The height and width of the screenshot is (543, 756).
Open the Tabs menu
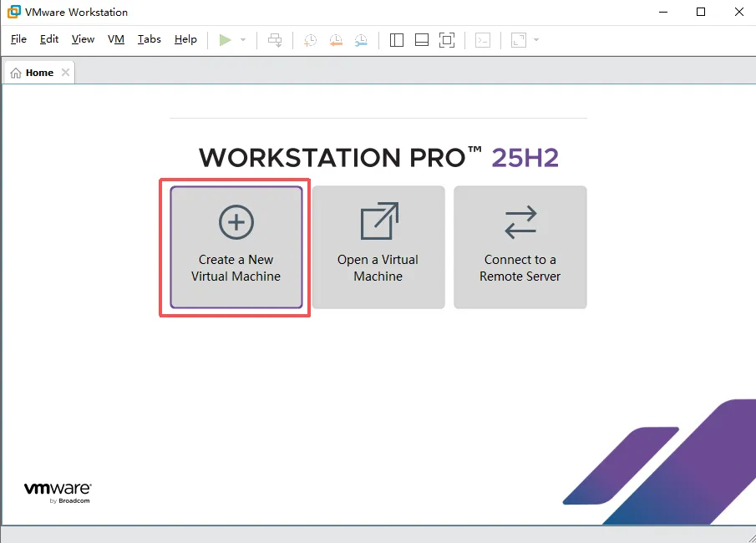(149, 39)
